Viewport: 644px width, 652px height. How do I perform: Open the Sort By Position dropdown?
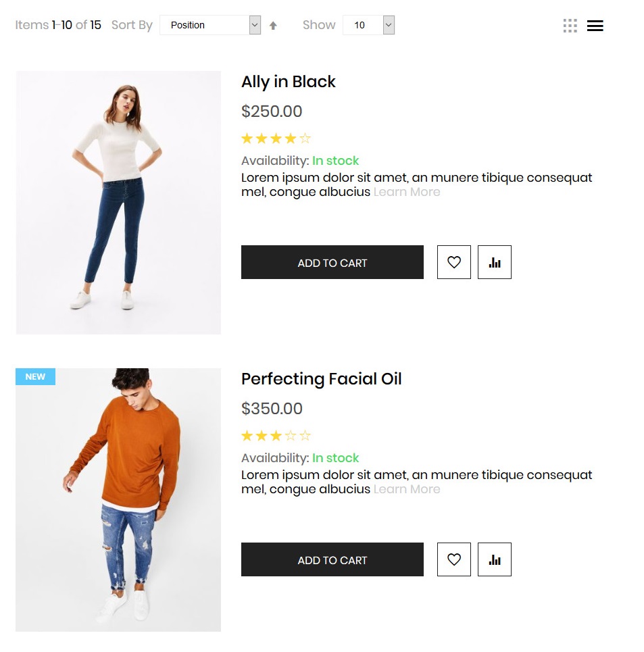(x=210, y=25)
